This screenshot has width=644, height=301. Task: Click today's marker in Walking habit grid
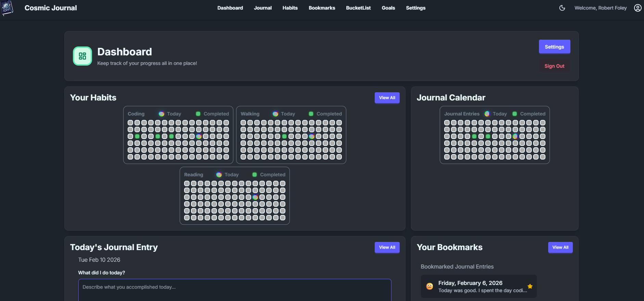(312, 136)
